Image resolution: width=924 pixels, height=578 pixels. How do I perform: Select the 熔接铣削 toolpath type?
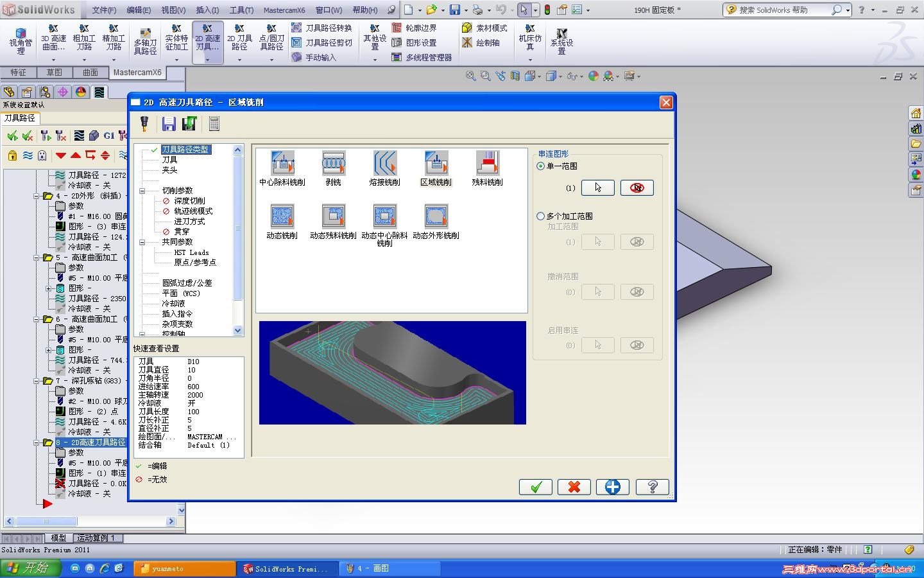click(384, 168)
